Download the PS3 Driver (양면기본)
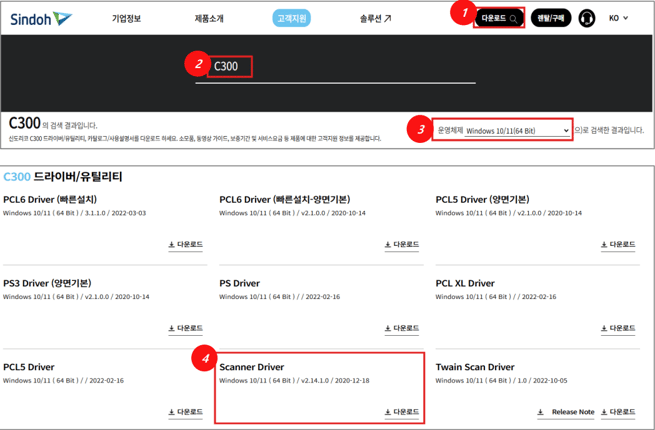 [x=185, y=328]
